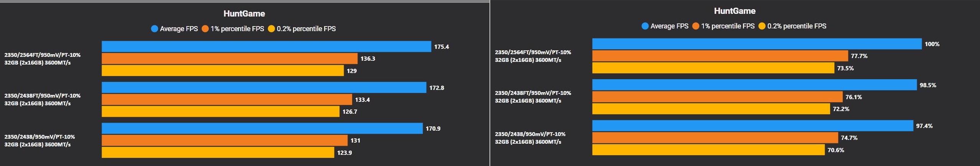Toggle 0.2% percentile FPS legend in right chart
This screenshot has width=980, height=166.
(792, 26)
